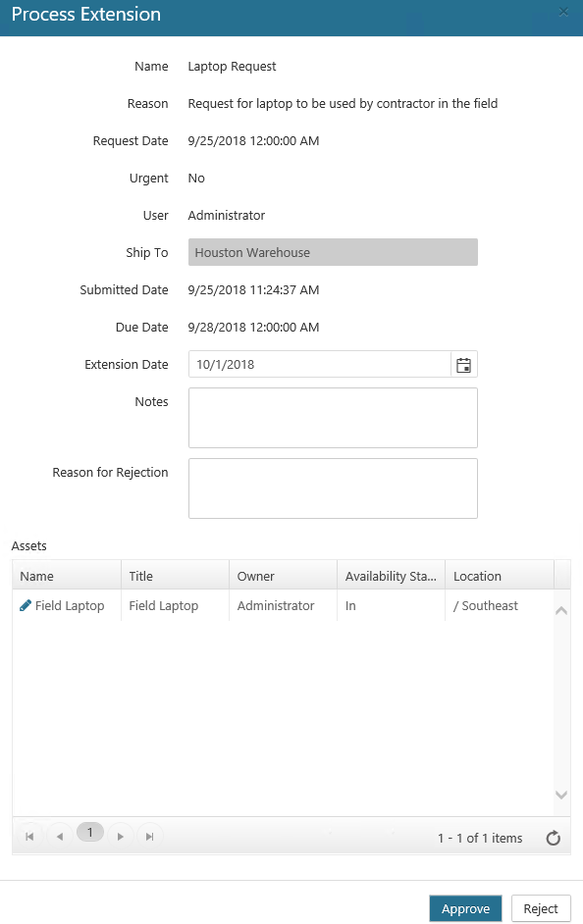This screenshot has width=583, height=924.
Task: Go to the last page of assets
Action: [x=150, y=836]
